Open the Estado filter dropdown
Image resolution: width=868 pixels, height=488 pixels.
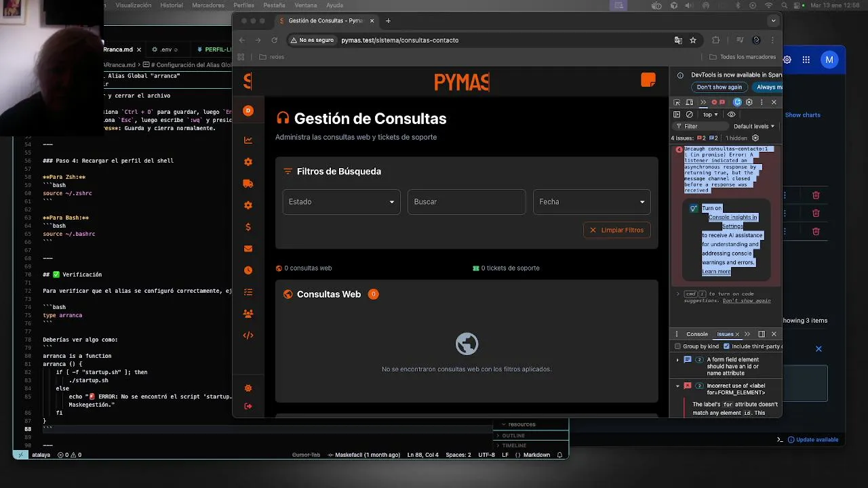click(x=341, y=201)
